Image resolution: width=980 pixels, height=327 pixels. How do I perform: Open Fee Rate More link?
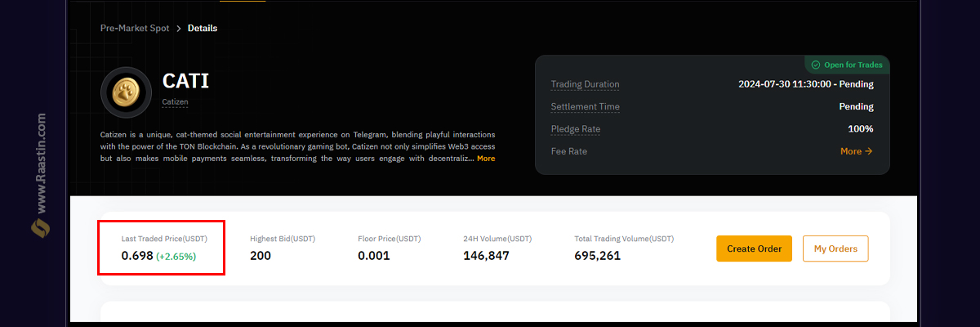coord(857,151)
